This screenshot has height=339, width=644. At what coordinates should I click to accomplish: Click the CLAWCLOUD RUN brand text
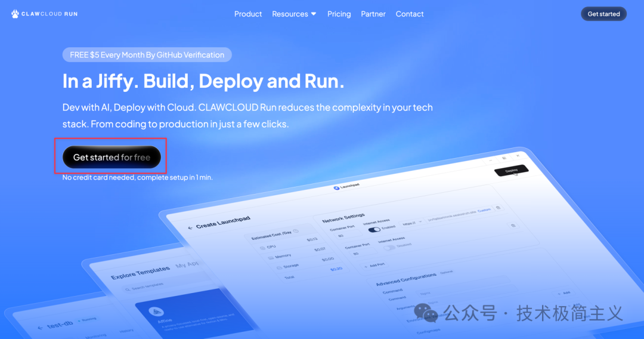(49, 14)
